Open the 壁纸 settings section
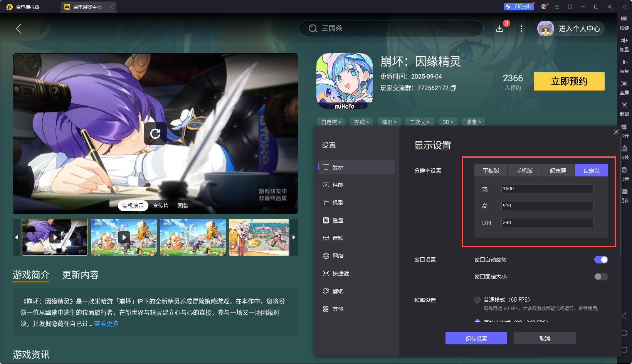The image size is (632, 364). (x=356, y=291)
